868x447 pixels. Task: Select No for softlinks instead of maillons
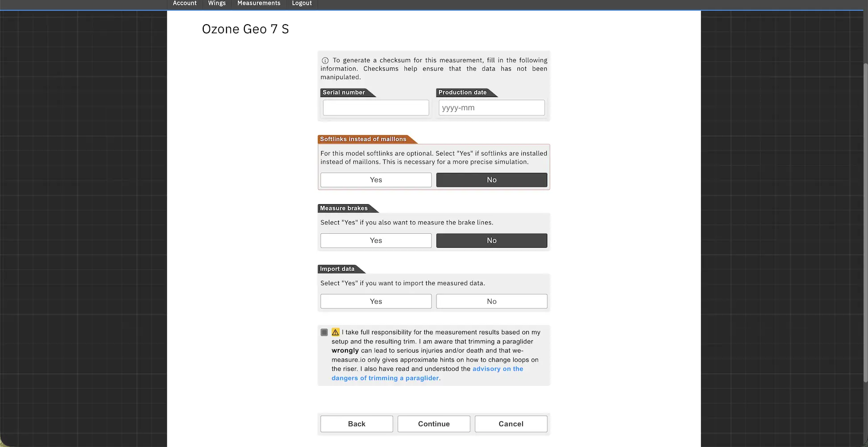click(491, 180)
